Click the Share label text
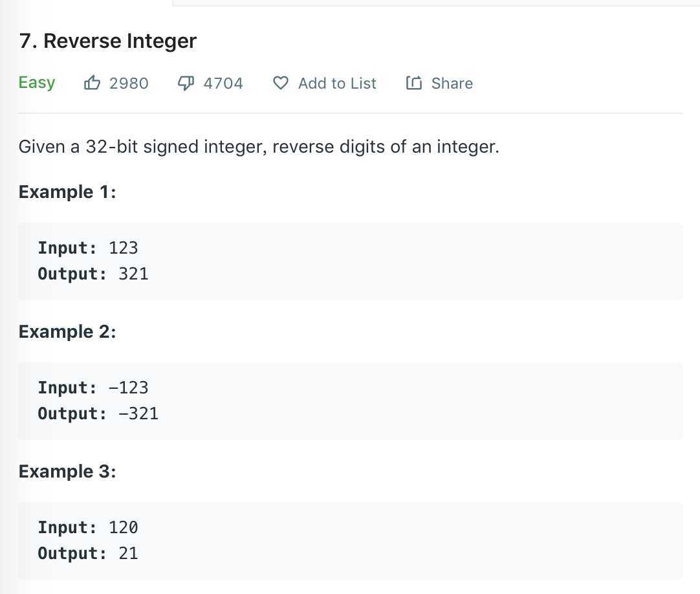The image size is (700, 594). click(452, 83)
